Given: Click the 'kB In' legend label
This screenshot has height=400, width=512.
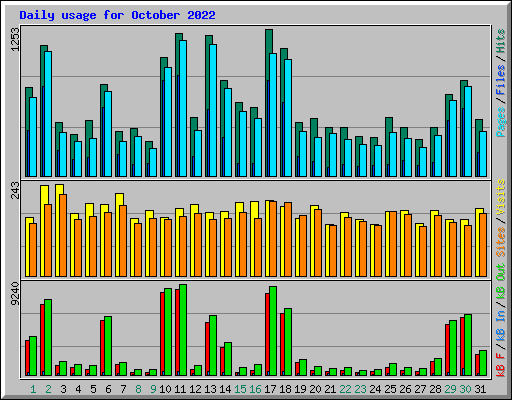Looking at the screenshot, I should click(501, 325).
